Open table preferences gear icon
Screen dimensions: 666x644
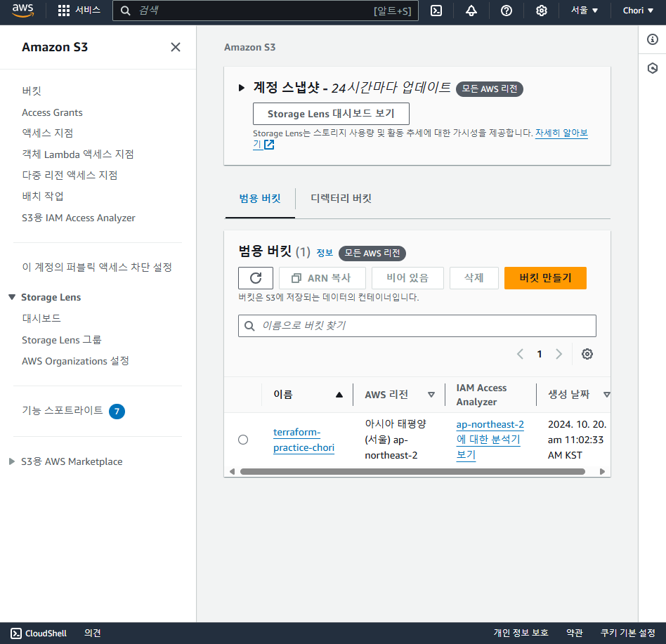tap(587, 354)
